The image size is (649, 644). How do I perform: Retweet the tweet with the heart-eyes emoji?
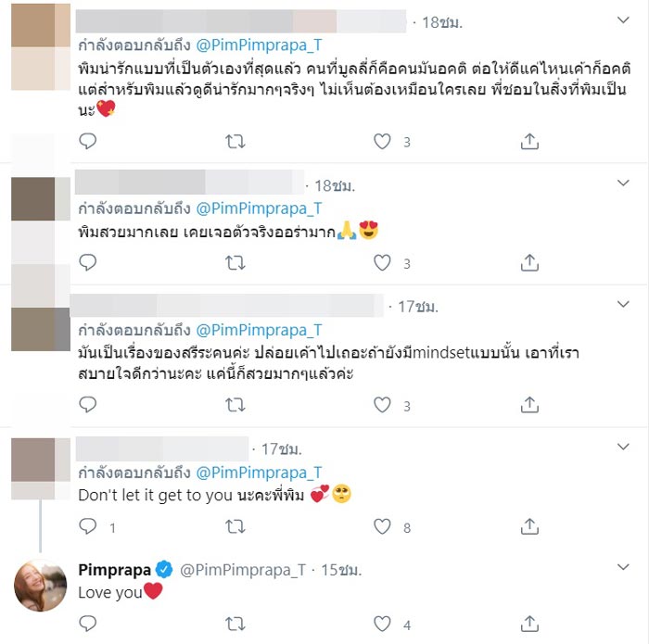[x=235, y=263]
